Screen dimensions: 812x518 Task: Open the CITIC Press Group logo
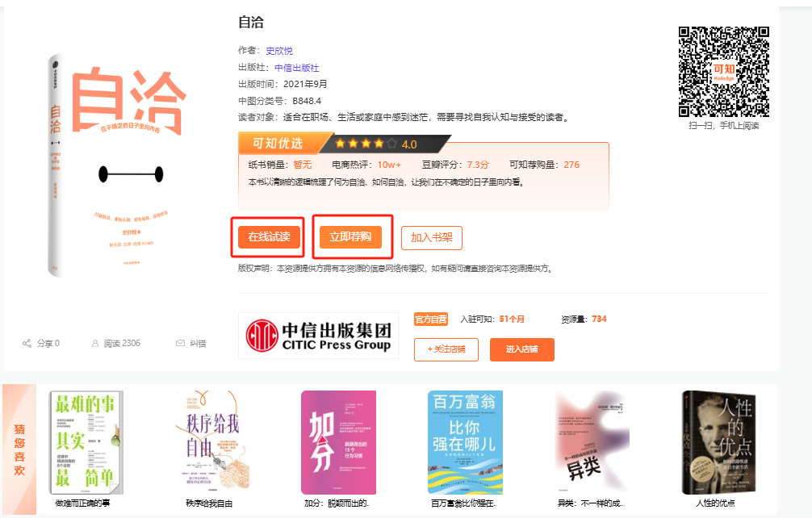(318, 336)
